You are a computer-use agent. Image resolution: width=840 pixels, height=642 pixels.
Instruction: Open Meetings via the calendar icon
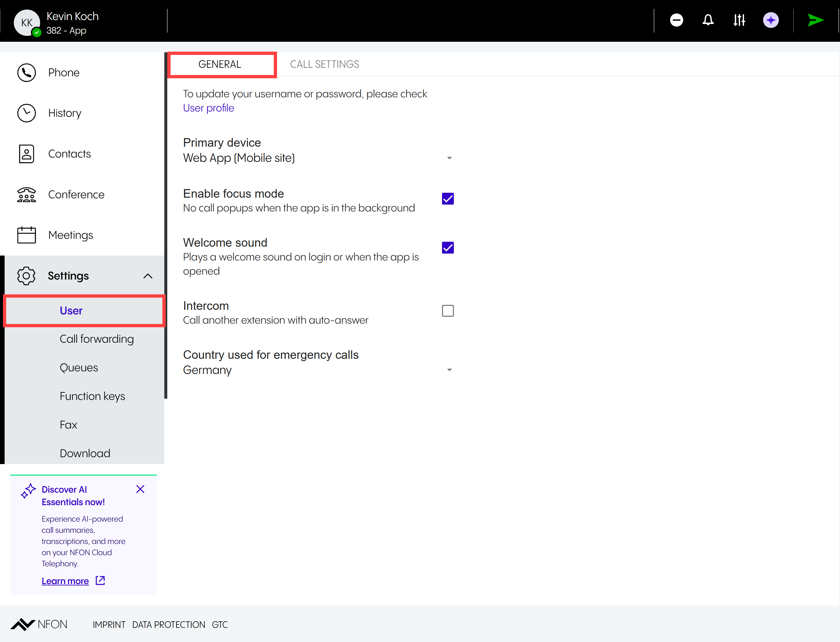coord(26,235)
